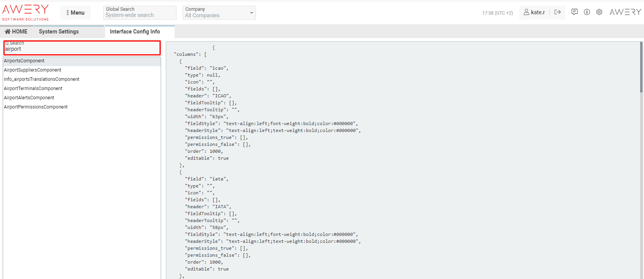Click the logout arrow icon
The height and width of the screenshot is (279, 644).
(x=557, y=12)
